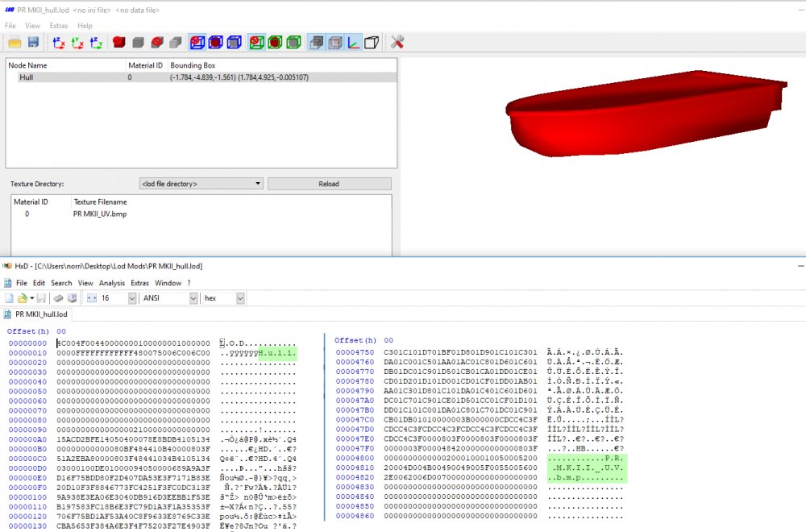Open File menu in LOD viewer
The height and width of the screenshot is (532, 806).
coord(10,25)
